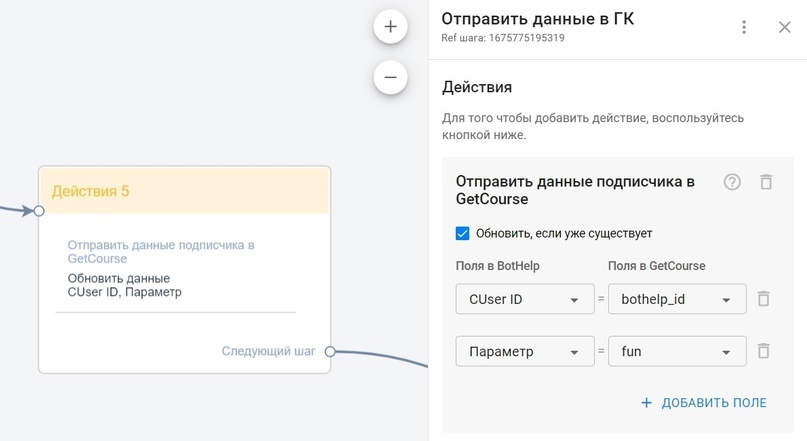Viewport: 807px width, 441px height.
Task: Open help for the GetCourse action
Action: click(x=732, y=182)
